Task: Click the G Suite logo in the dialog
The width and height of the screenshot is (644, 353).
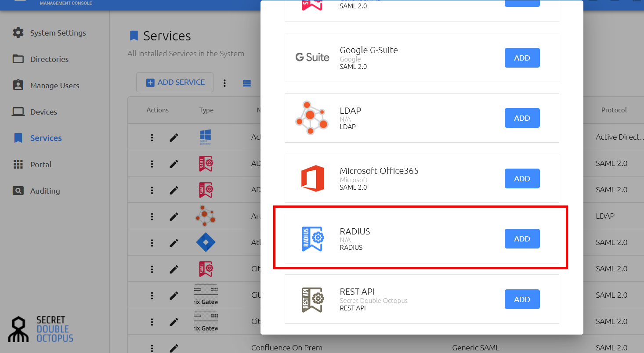Action: tap(312, 58)
